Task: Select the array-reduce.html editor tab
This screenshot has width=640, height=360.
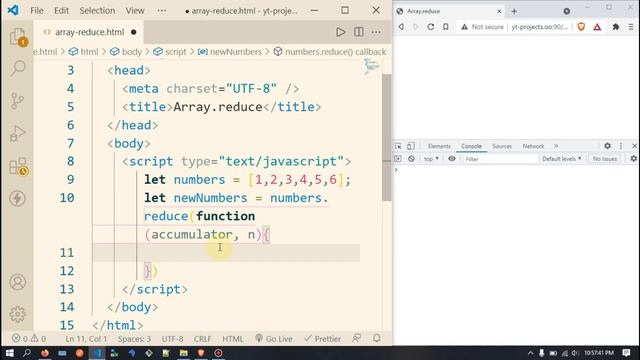Action: click(89, 32)
